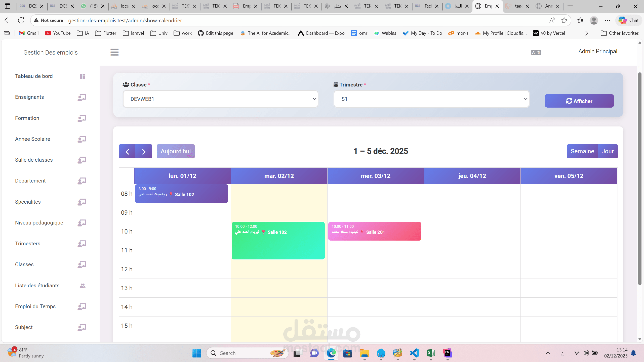Open the browser profile avatar icon
The height and width of the screenshot is (362, 644).
pyautogui.click(x=594, y=20)
